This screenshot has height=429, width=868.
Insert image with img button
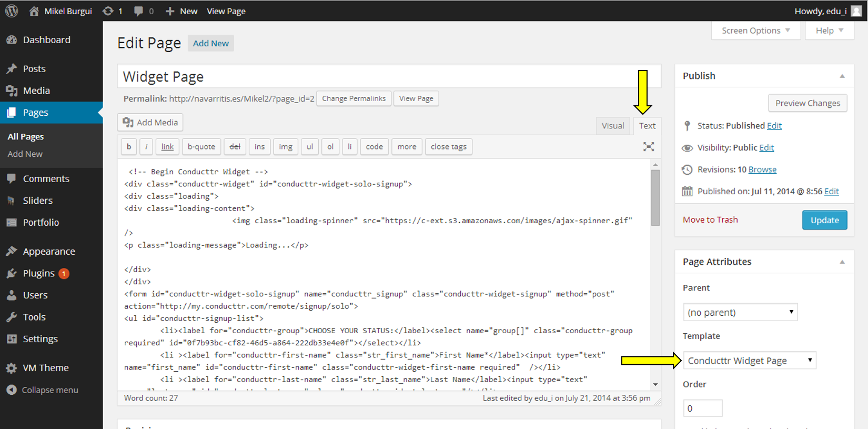[286, 147]
